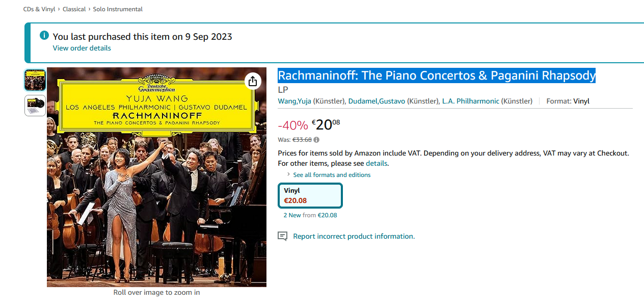Click Report incorrect product information link
Viewport: 644px width, 306px height.
(354, 236)
